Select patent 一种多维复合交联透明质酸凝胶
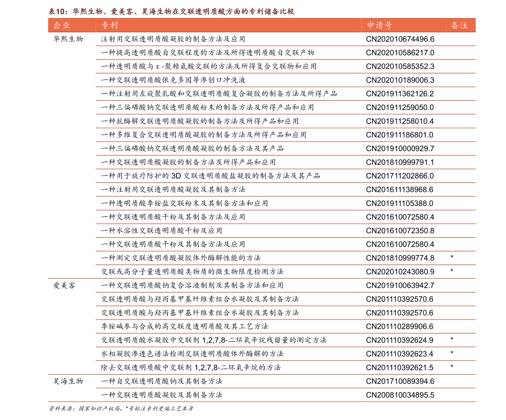Viewport: 506px width, 420px height. click(x=204, y=135)
